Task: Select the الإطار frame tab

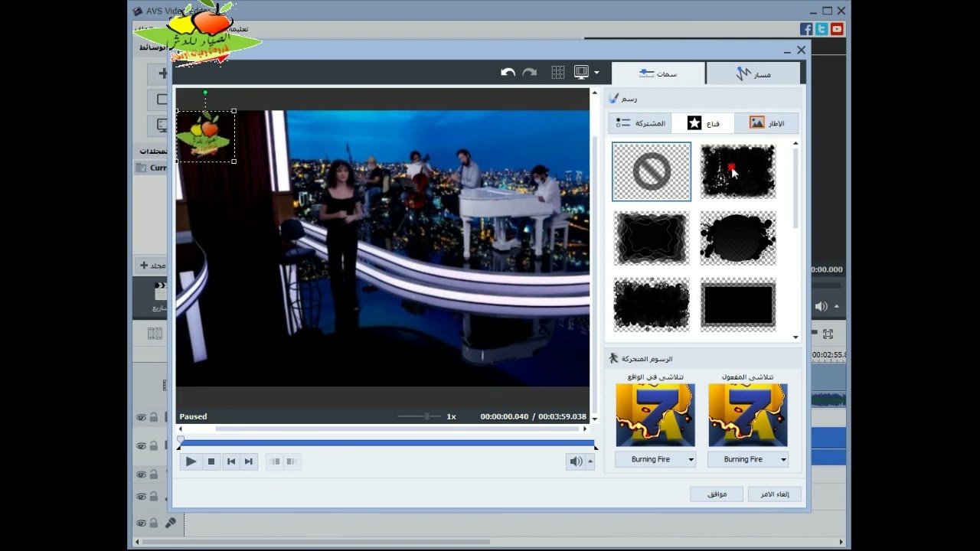Action: click(x=766, y=123)
